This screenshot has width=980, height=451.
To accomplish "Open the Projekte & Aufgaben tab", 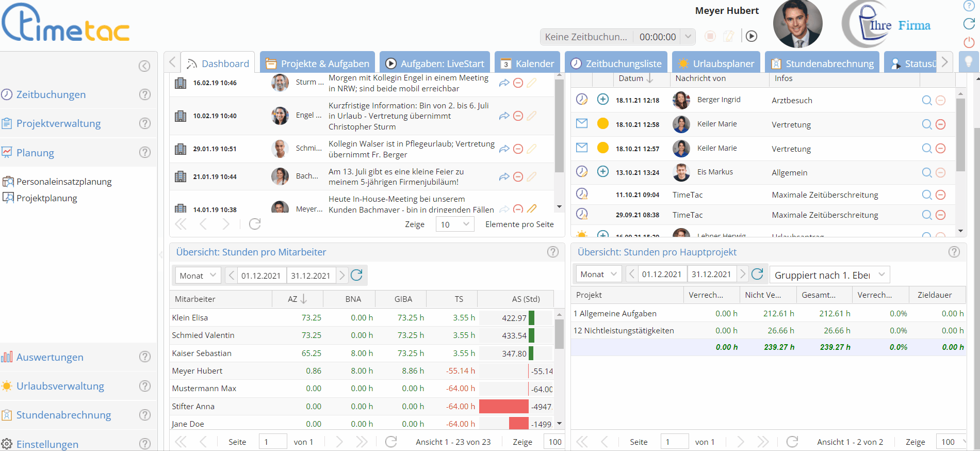I will click(x=317, y=63).
